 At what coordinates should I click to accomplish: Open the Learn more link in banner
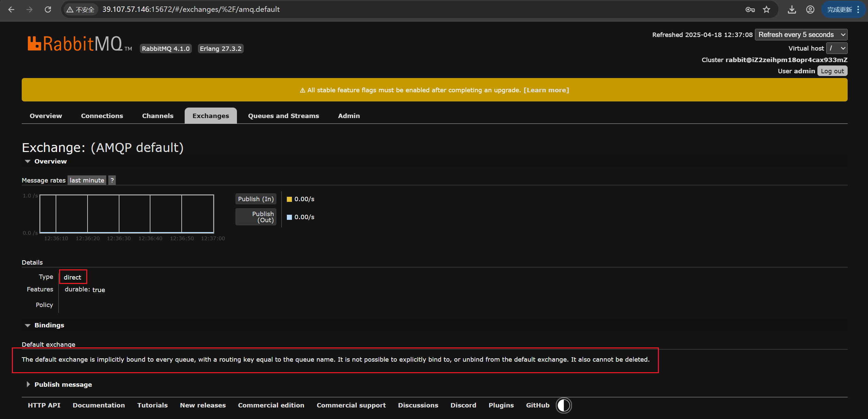click(546, 90)
